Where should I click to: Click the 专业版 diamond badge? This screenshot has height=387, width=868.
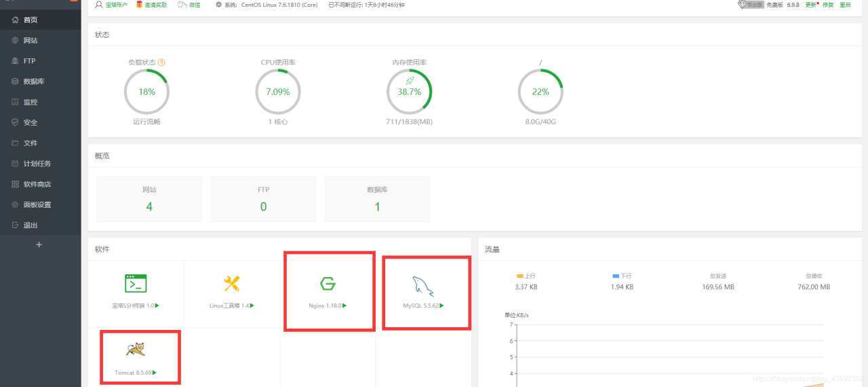(751, 5)
